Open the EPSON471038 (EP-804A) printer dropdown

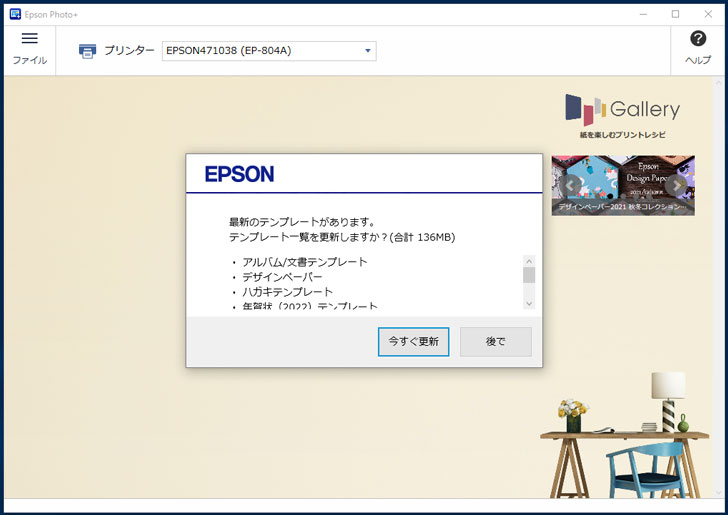269,51
